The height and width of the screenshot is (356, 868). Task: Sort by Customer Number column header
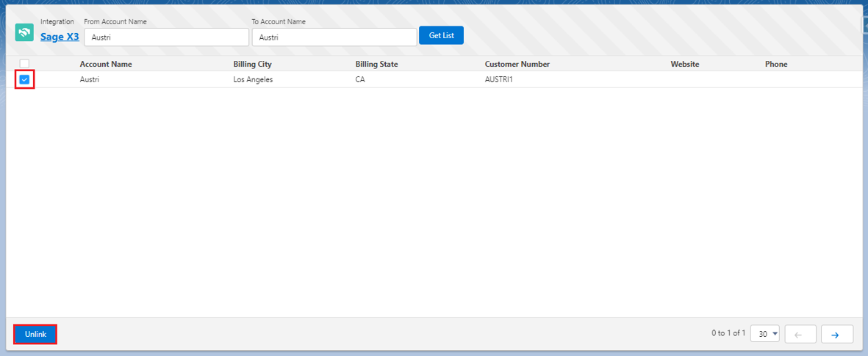tap(517, 65)
